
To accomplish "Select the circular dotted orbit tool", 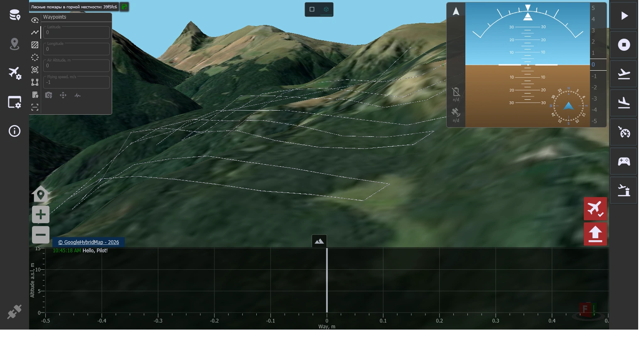I will pyautogui.click(x=35, y=57).
